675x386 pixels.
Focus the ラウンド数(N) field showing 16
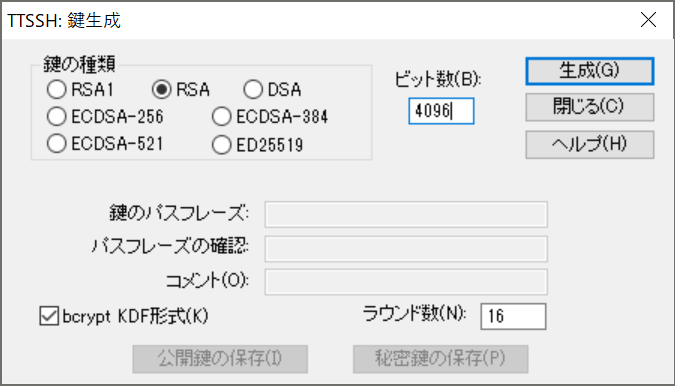click(x=513, y=316)
